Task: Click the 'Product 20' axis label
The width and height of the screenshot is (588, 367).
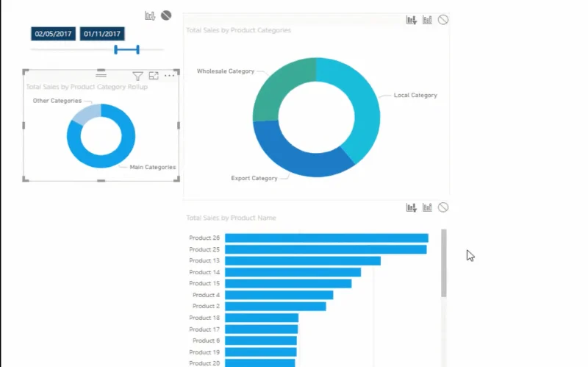Action: click(204, 363)
